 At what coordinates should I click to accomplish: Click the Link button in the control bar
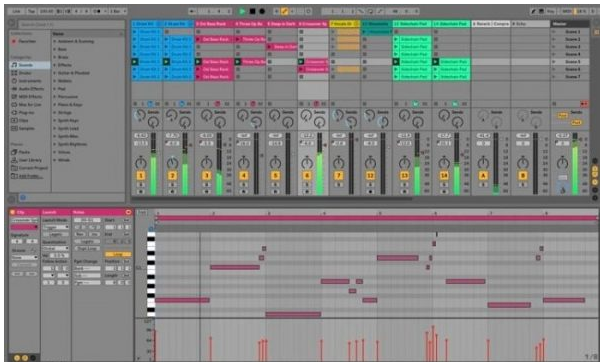[16, 11]
